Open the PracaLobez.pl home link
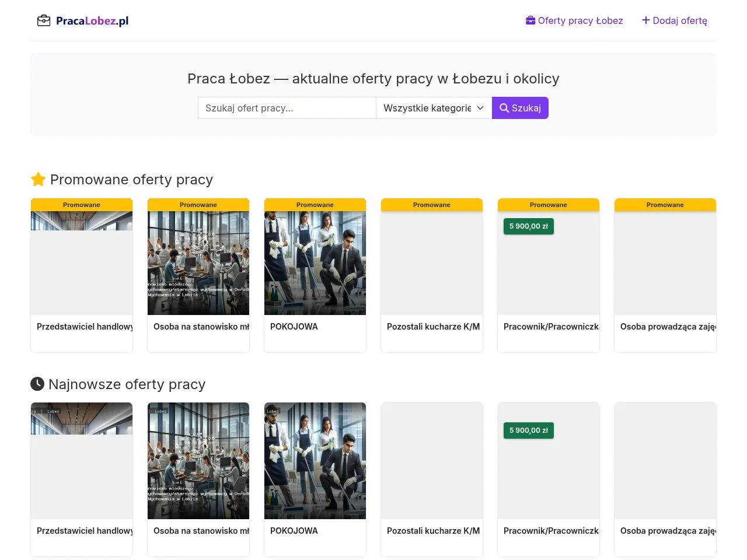Image resolution: width=747 pixels, height=560 pixels. (x=83, y=21)
